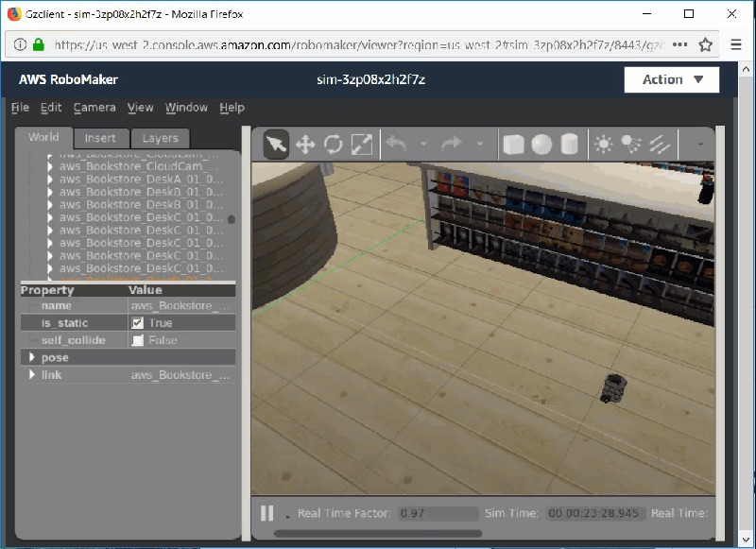Open the Action dropdown button

pyautogui.click(x=672, y=79)
